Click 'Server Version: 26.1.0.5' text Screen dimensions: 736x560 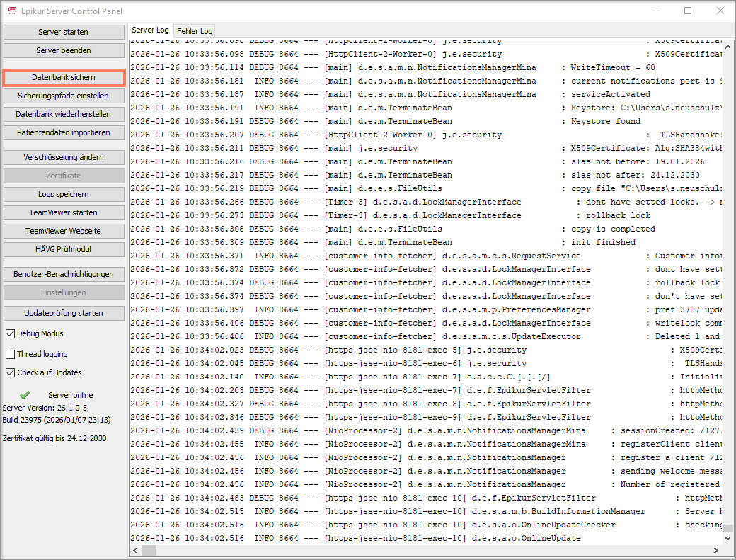coord(45,408)
